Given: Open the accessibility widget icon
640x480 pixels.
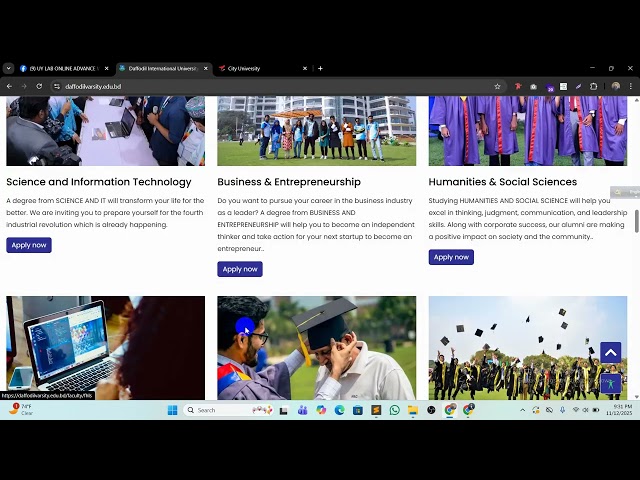Looking at the screenshot, I should [611, 384].
